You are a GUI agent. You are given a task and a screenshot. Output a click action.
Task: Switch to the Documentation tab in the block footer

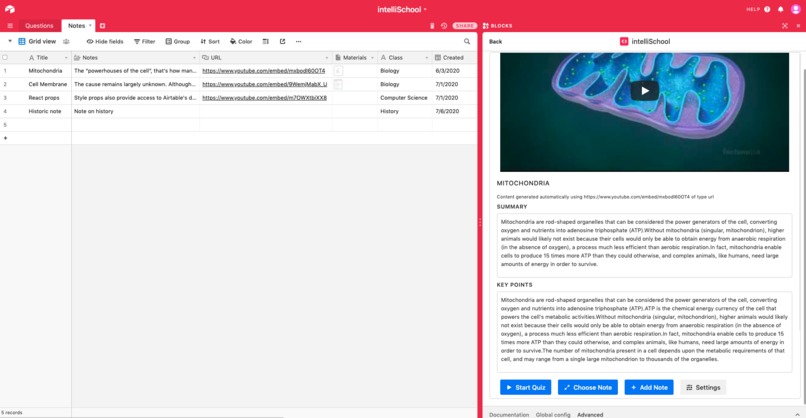pos(509,414)
